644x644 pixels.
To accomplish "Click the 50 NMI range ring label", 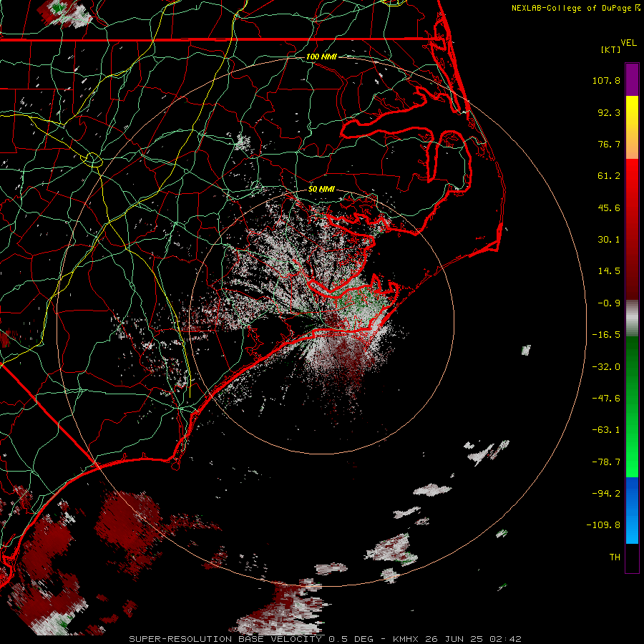I will (x=321, y=190).
